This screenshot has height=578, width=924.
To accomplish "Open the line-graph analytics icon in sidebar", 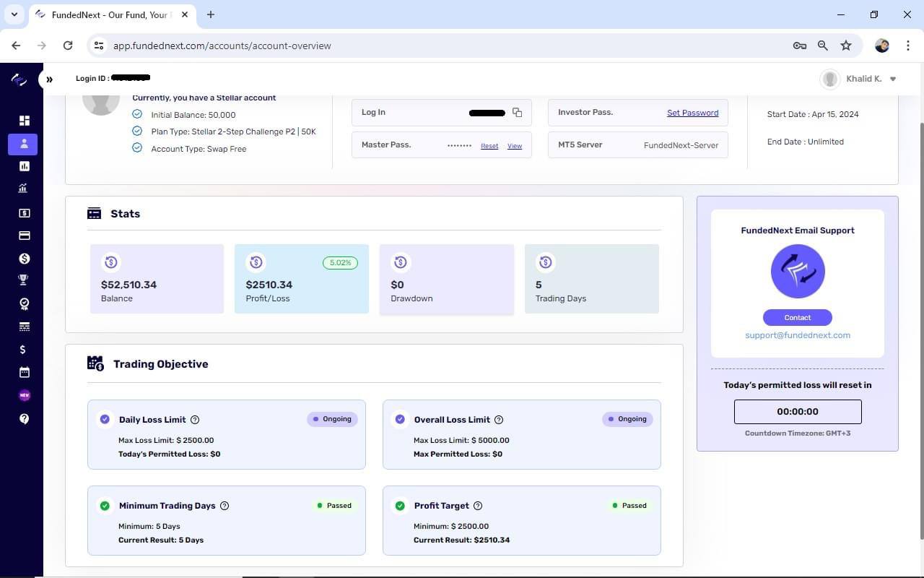I will [x=24, y=189].
